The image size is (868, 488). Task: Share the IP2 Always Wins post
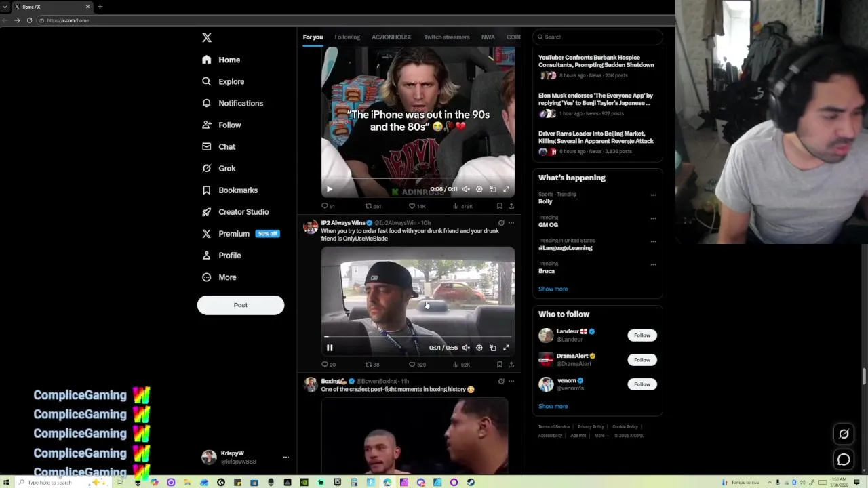[511, 365]
